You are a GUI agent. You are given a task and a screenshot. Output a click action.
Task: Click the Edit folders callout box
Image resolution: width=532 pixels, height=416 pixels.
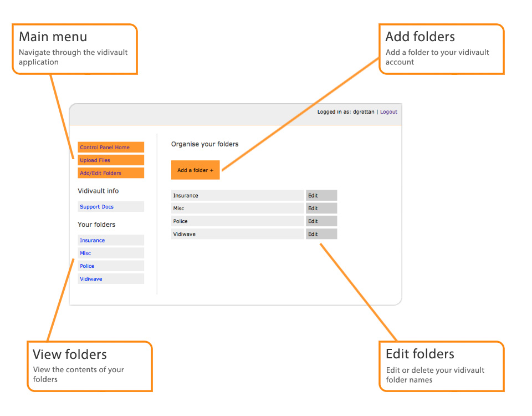tap(441, 366)
